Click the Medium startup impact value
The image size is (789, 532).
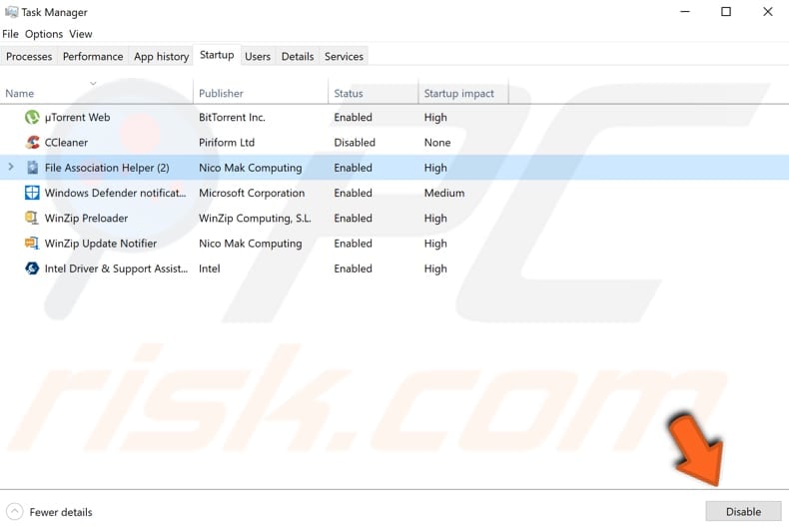click(x=444, y=193)
